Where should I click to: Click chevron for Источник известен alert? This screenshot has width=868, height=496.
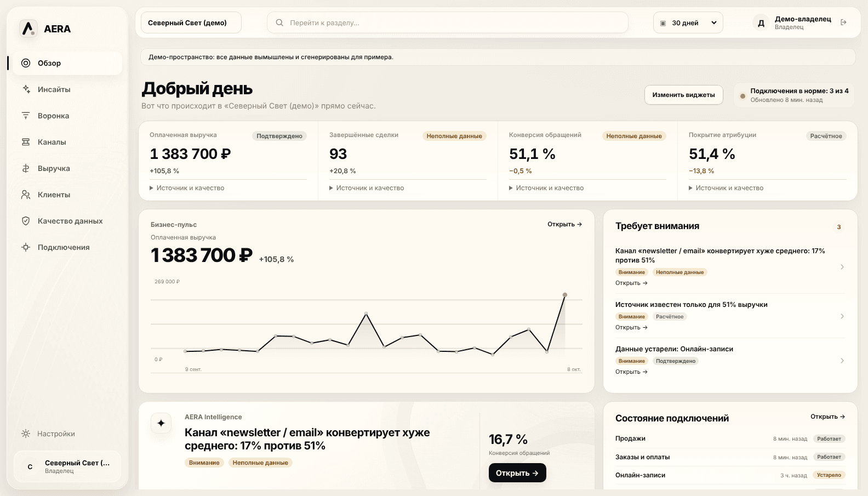[x=842, y=316]
